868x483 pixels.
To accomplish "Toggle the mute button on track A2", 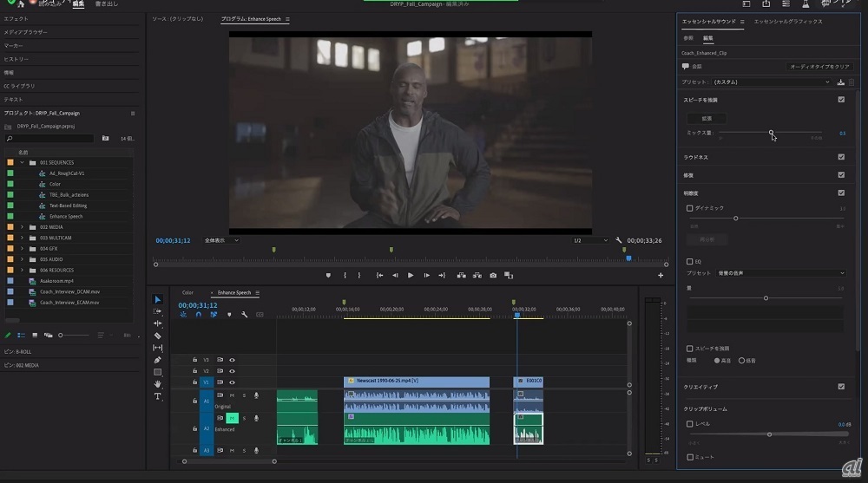I will pos(232,418).
